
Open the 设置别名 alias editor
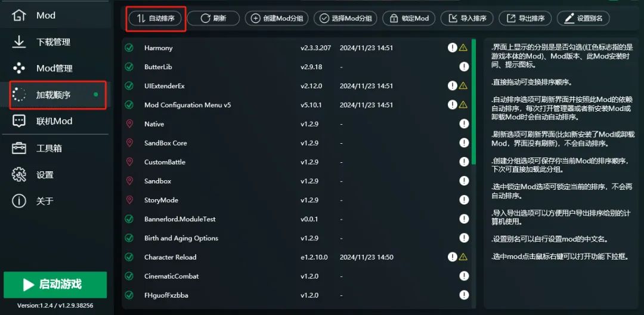click(583, 18)
